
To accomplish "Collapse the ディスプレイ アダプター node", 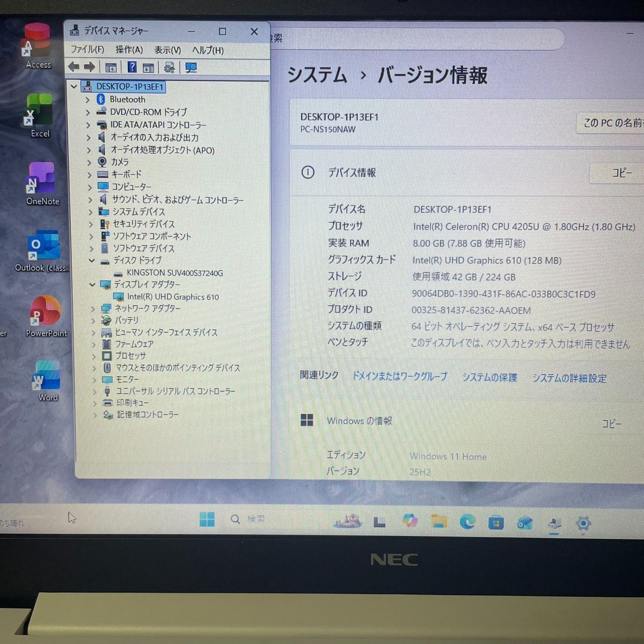I will [x=92, y=284].
